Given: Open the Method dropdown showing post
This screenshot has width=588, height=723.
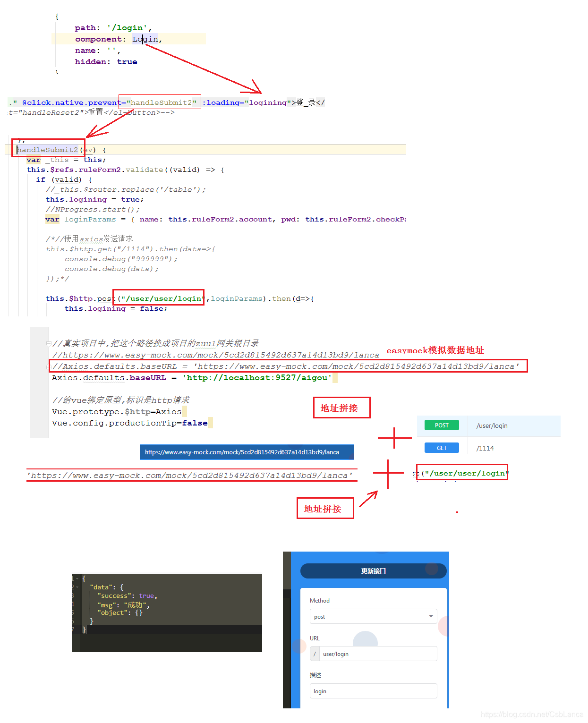Looking at the screenshot, I should 373,616.
